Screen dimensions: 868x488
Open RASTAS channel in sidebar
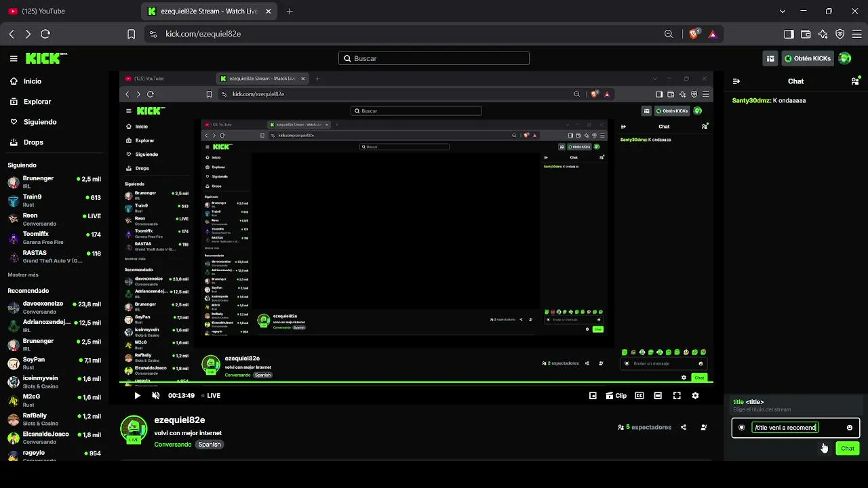coord(54,256)
